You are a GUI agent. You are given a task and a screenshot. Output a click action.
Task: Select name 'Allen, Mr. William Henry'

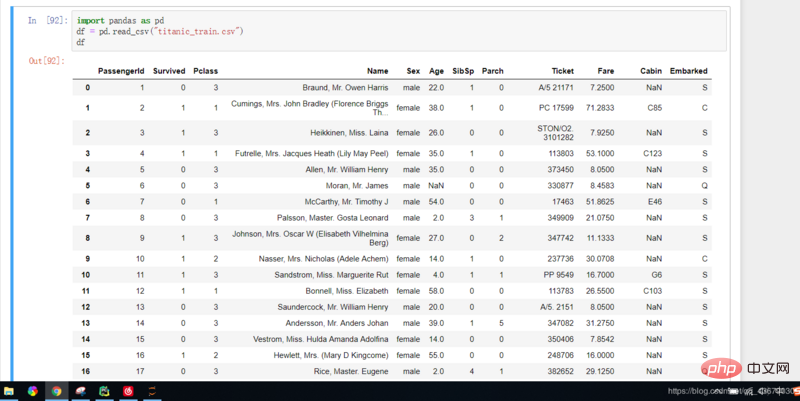[347, 169]
